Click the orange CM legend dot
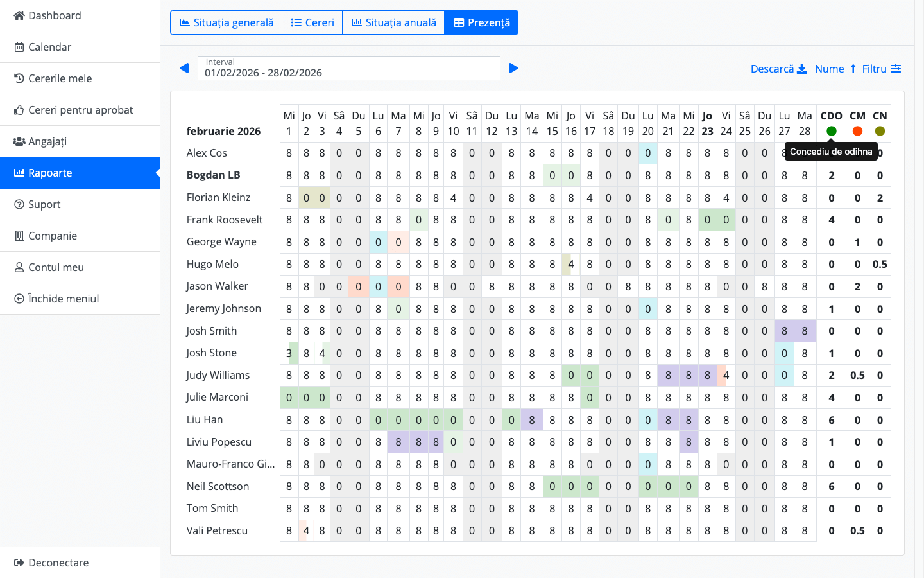 point(857,131)
